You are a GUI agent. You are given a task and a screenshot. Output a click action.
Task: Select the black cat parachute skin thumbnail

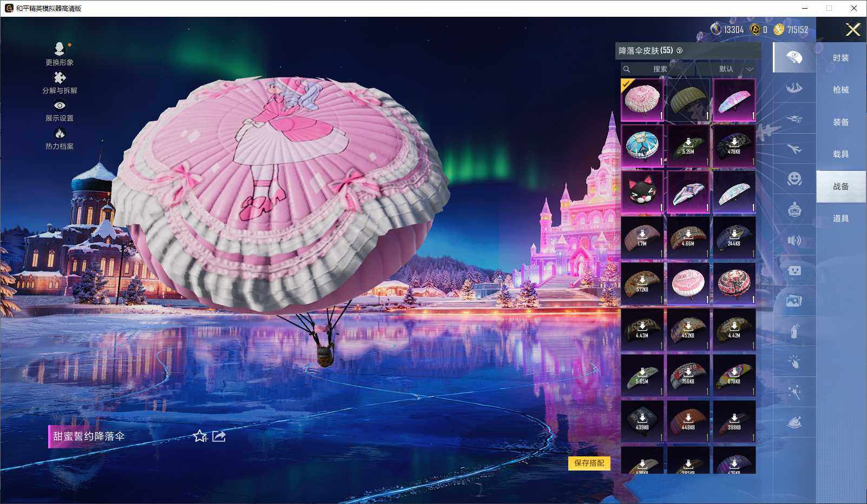(642, 192)
